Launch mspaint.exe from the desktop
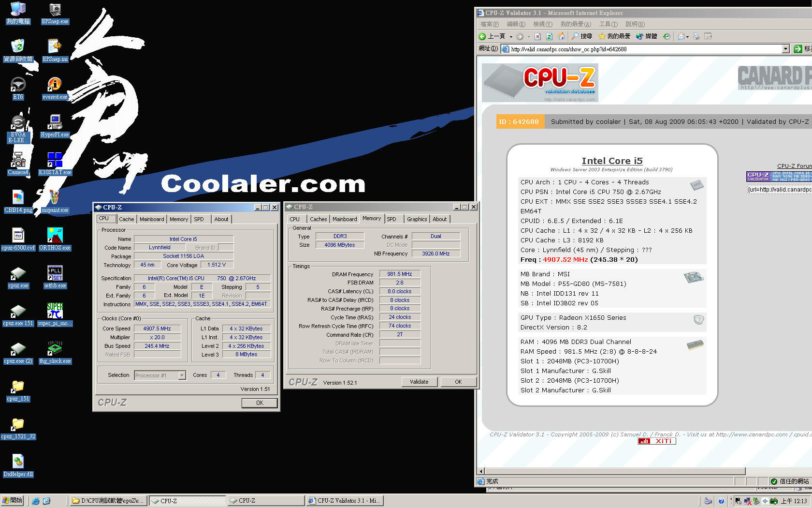812x508 pixels. point(55,202)
